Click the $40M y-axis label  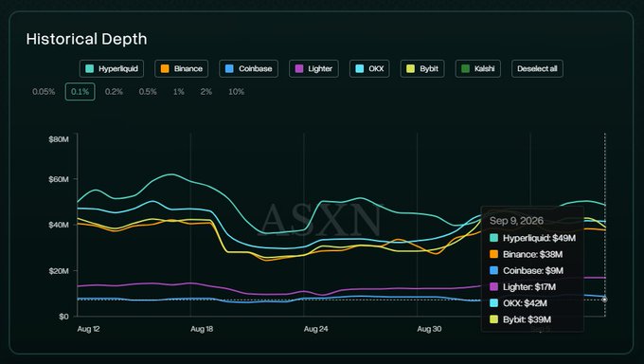59,225
